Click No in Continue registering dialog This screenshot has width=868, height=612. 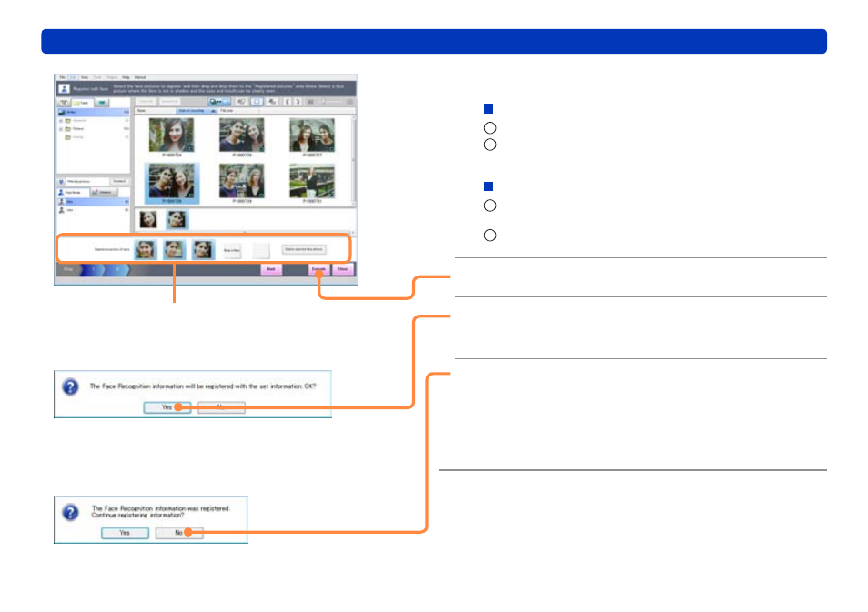click(x=179, y=533)
